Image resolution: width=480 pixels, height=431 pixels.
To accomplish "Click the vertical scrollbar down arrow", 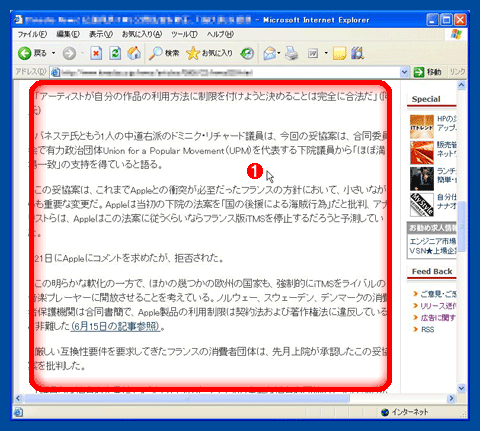I will click(461, 388).
